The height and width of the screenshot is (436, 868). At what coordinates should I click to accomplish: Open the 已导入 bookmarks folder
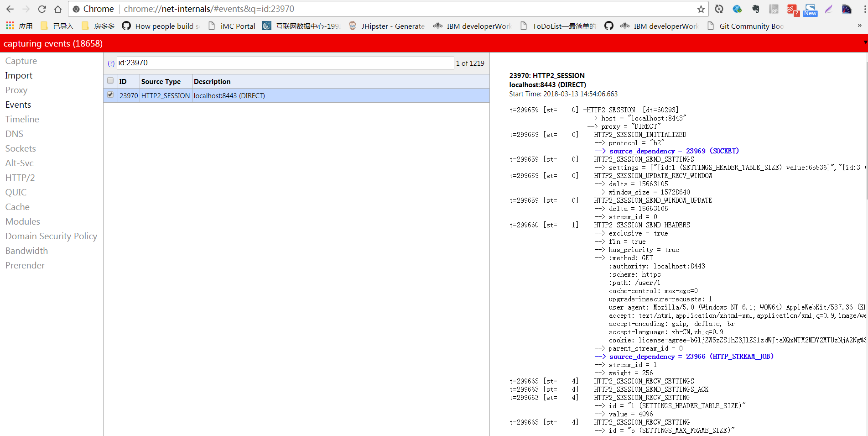57,26
